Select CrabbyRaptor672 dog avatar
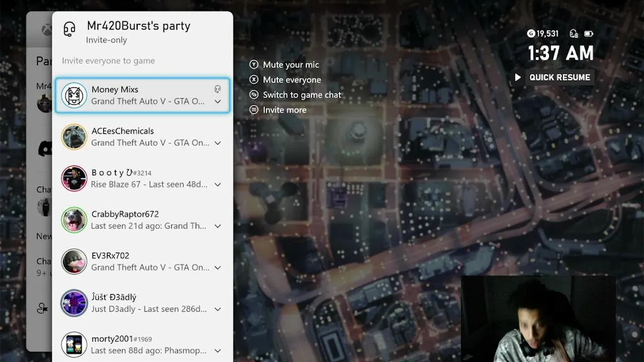Screen dimensions: 644x362 (74, 220)
